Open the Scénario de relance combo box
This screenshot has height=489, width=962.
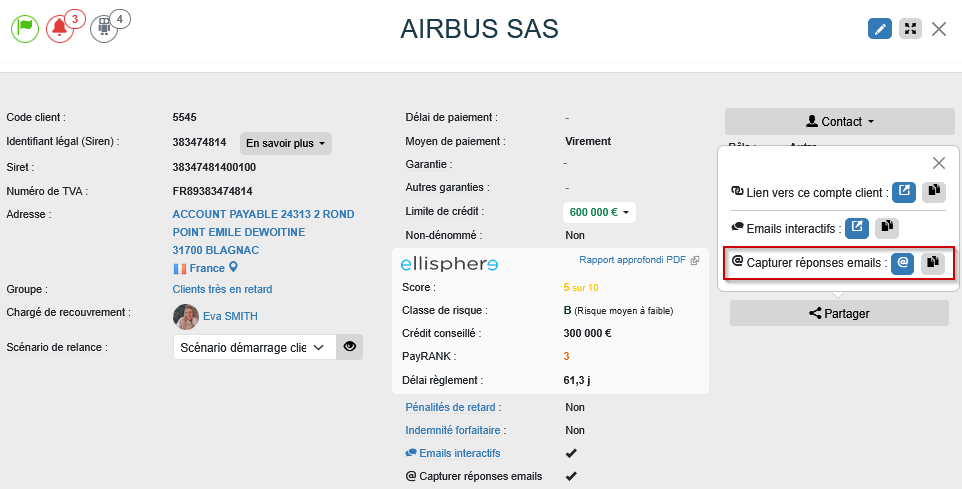point(254,347)
